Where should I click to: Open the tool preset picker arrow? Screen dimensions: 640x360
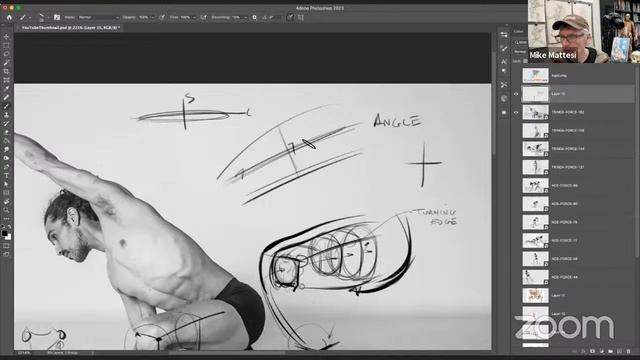(30, 18)
